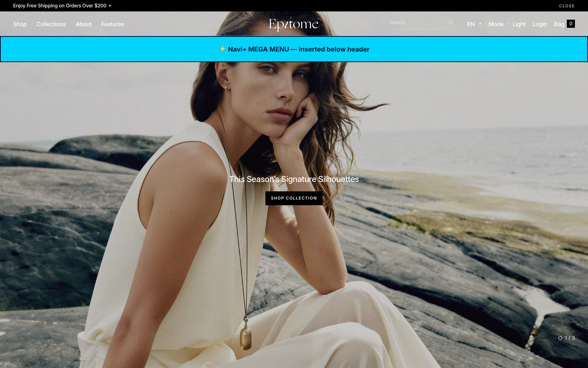
Task: Click the Shop Collection button
Action: pyautogui.click(x=294, y=198)
